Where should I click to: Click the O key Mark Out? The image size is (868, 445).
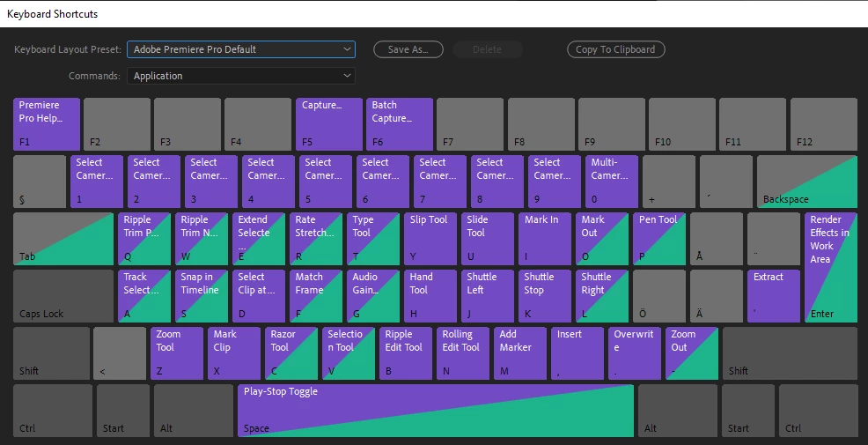click(602, 239)
